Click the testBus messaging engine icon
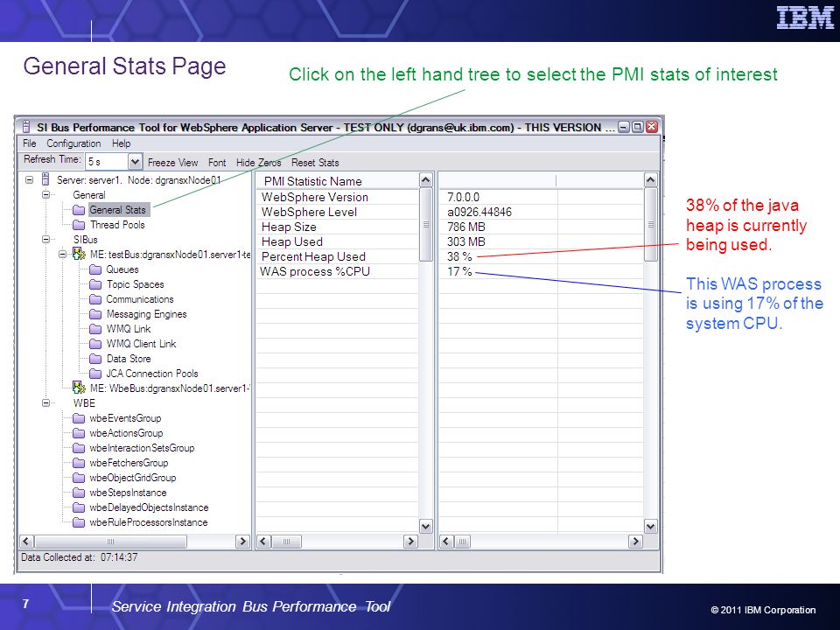Image resolution: width=840 pixels, height=630 pixels. (80, 255)
